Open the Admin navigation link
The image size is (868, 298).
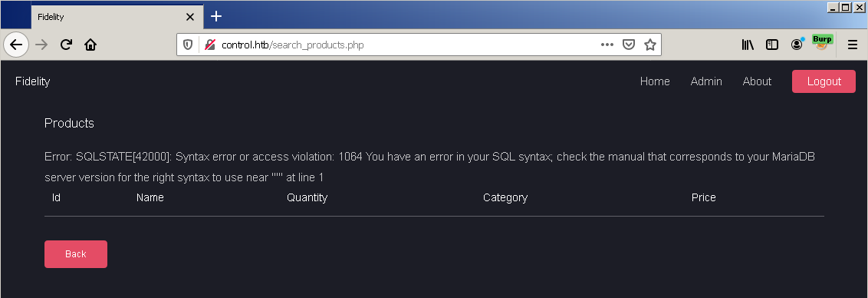(706, 81)
